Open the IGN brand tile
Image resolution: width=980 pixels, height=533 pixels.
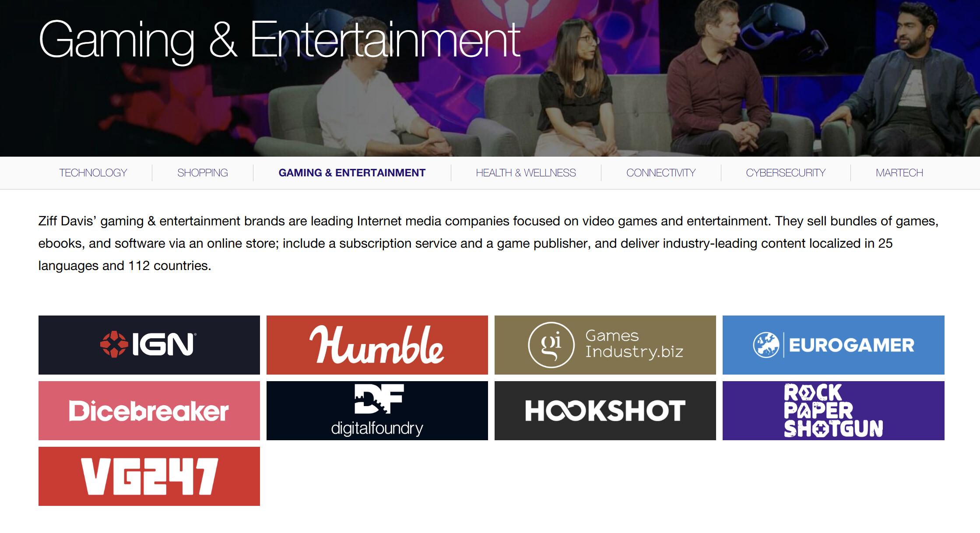(x=149, y=345)
